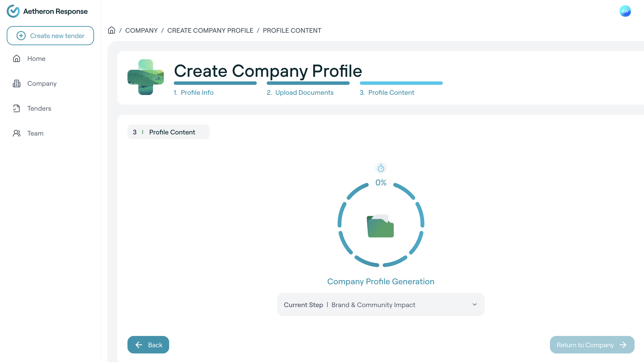644x362 pixels.
Task: Click the Home sidebar house icon
Action: [x=17, y=59]
